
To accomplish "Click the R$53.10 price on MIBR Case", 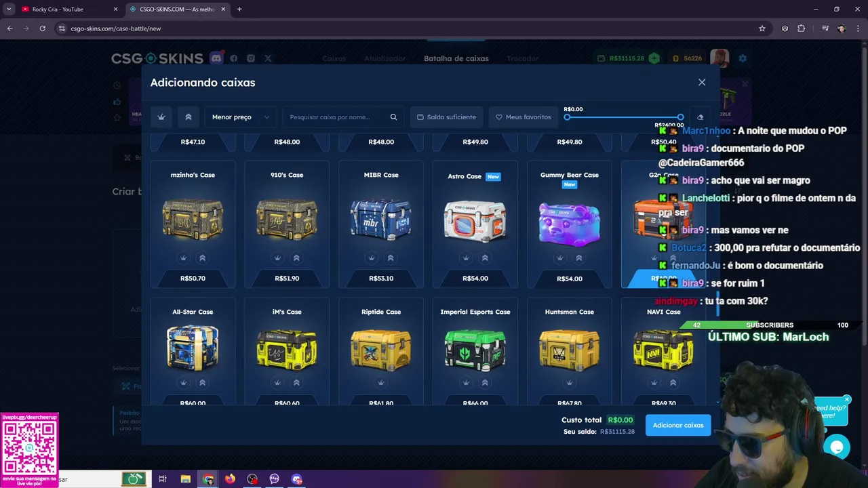I will [x=381, y=279].
